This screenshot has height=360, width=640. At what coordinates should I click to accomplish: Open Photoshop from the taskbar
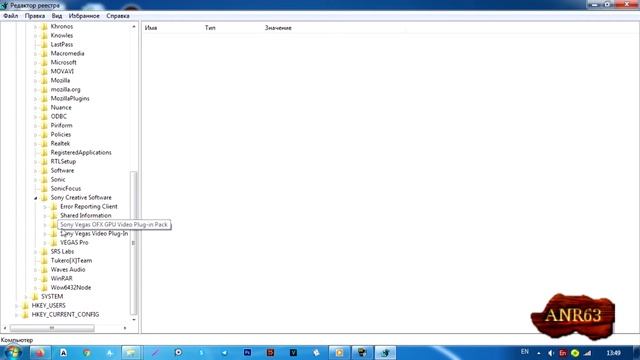247,353
